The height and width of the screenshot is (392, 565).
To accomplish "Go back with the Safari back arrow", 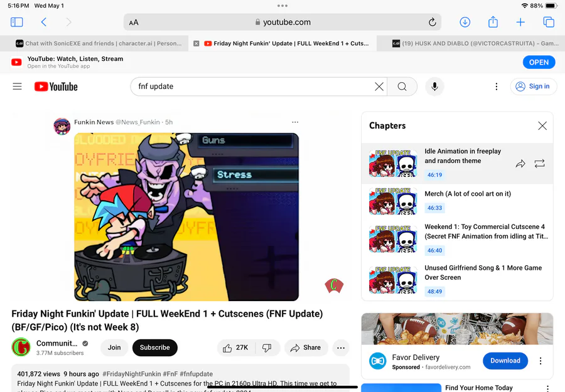I will (x=43, y=23).
